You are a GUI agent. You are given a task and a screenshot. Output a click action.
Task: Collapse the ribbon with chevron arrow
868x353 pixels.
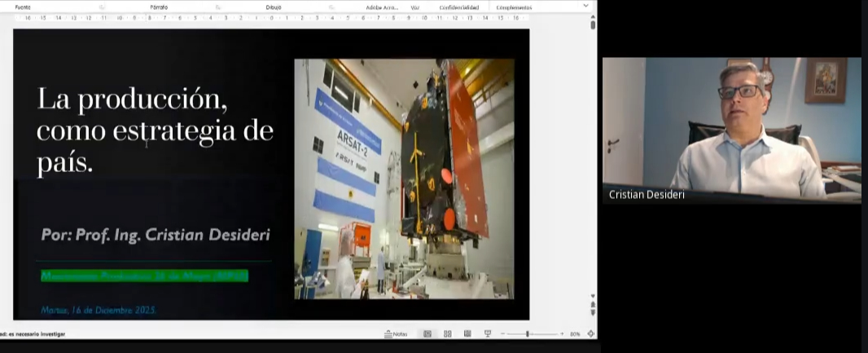(585, 6)
